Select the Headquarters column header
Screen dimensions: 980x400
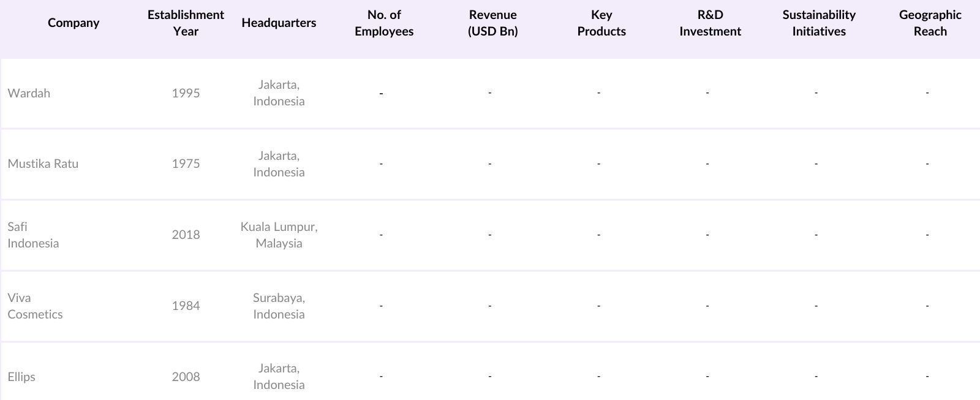pyautogui.click(x=279, y=23)
